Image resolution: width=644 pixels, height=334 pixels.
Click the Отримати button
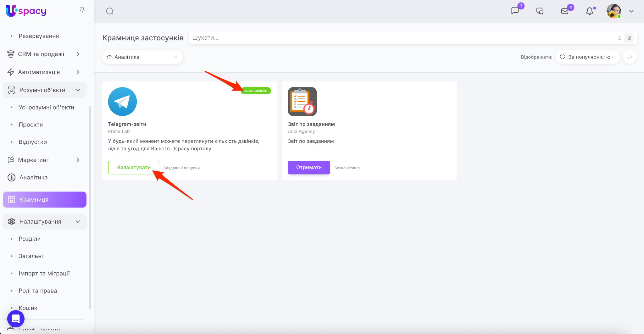(309, 167)
